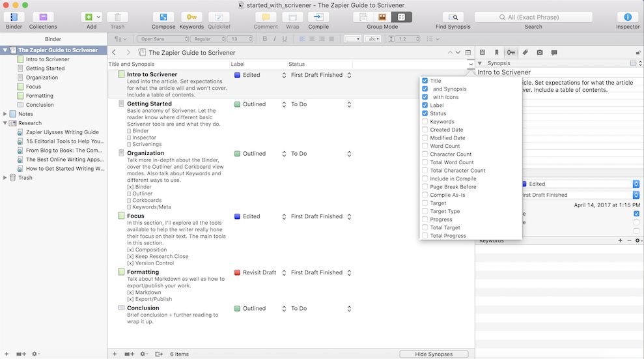
Task: Uncheck the Label column checkbox
Action: [x=425, y=105]
